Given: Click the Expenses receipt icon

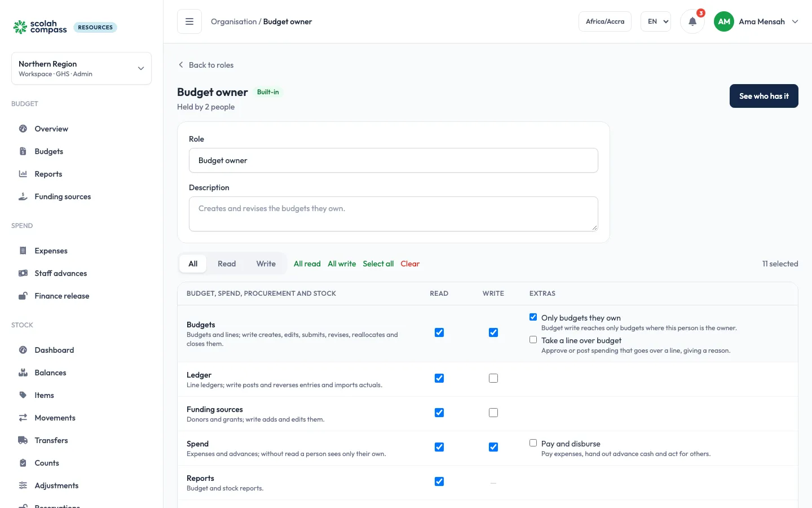Looking at the screenshot, I should click(x=23, y=251).
